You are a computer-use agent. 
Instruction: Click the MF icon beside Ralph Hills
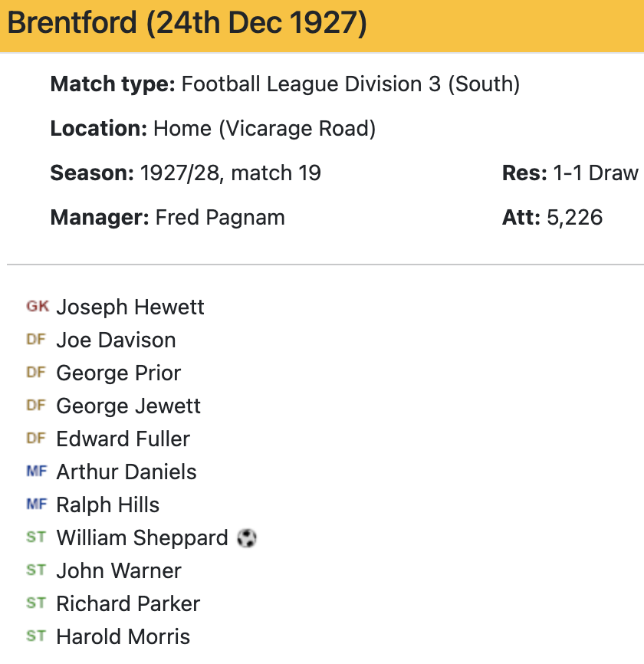click(37, 505)
